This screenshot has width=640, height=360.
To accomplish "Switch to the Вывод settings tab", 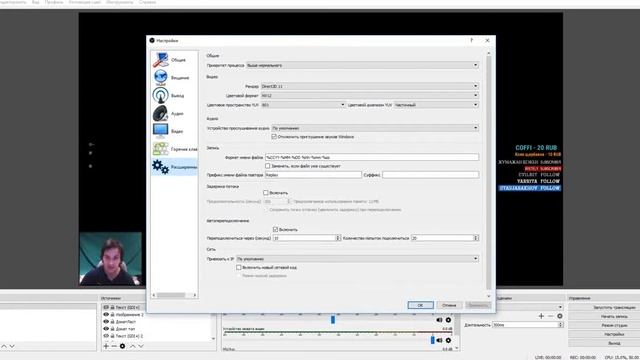I will point(174,96).
